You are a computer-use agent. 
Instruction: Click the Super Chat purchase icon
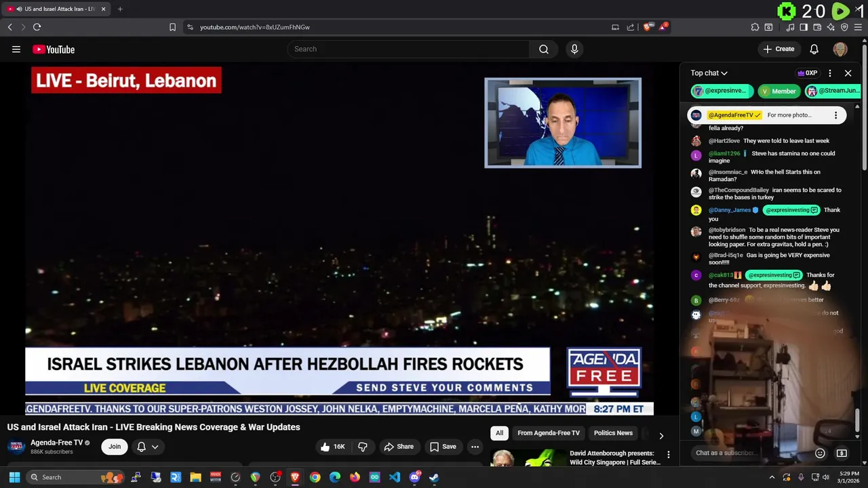coord(842,453)
